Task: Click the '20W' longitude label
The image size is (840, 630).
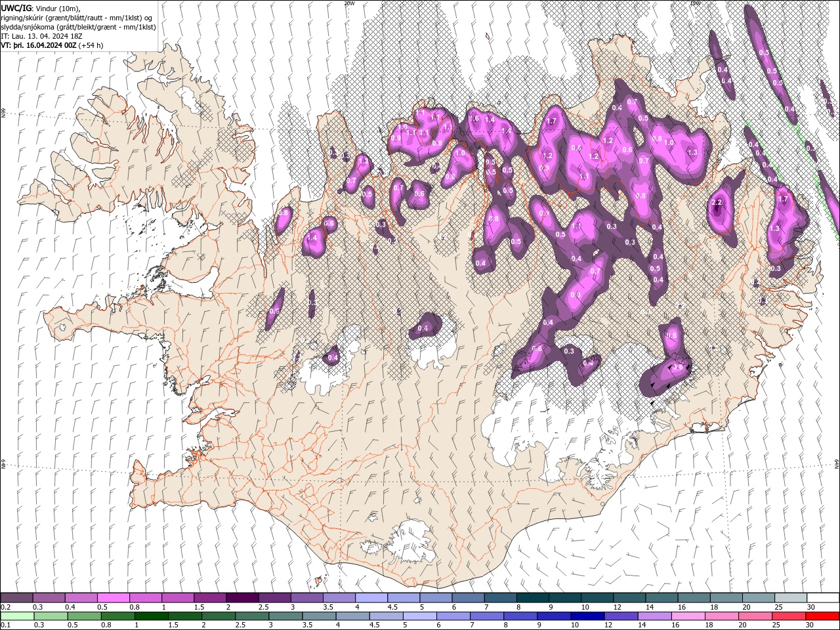Action: 349,3
